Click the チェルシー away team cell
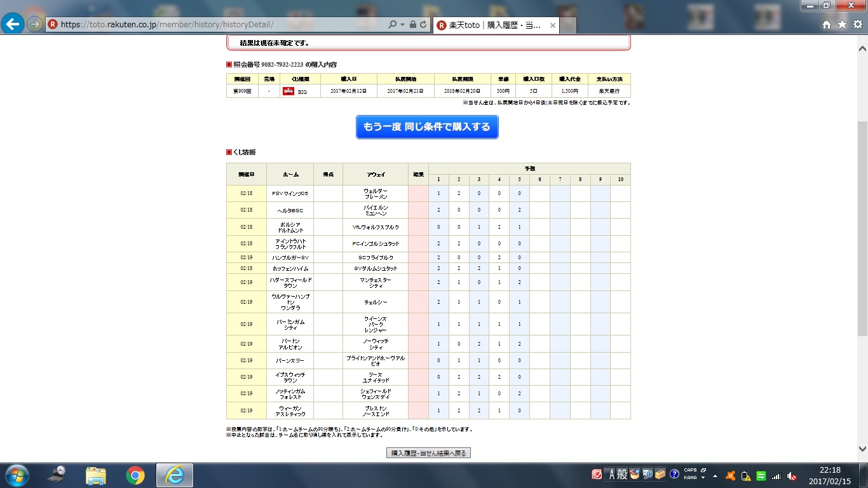Image resolution: width=868 pixels, height=488 pixels. coord(376,302)
